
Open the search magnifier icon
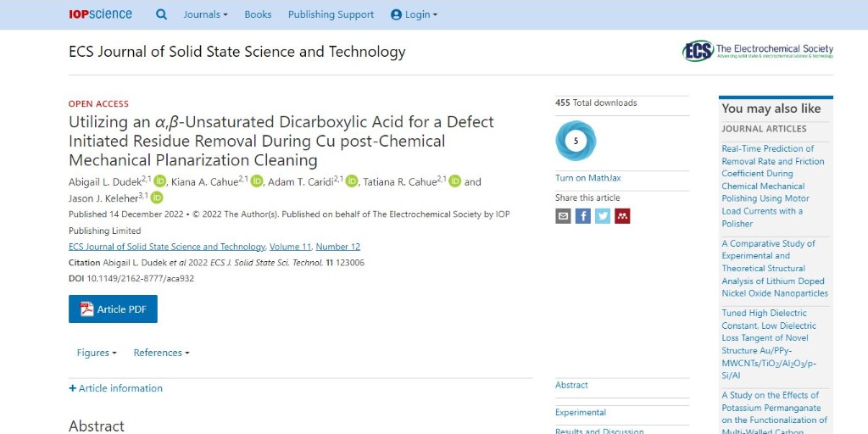[x=161, y=14]
